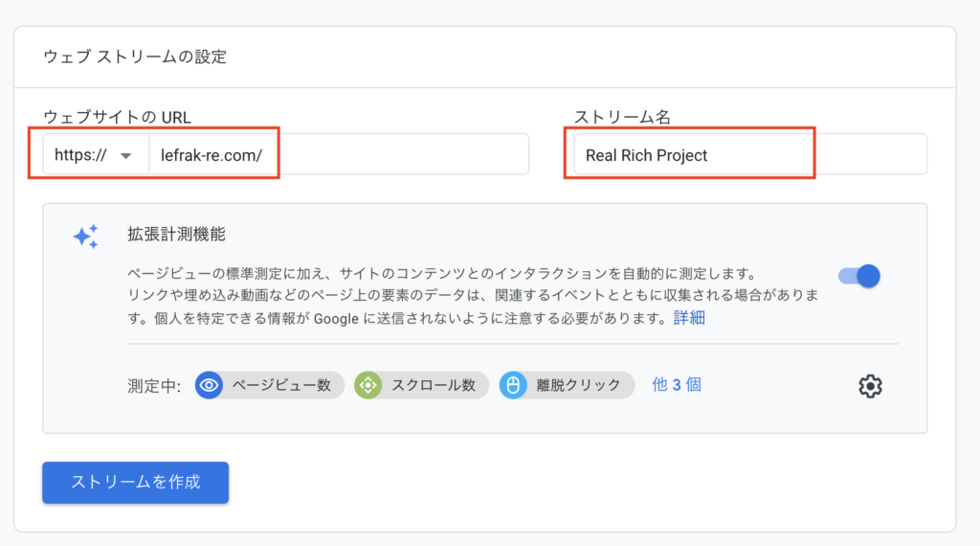Image resolution: width=980 pixels, height=546 pixels.
Task: Click the ウェブサイトの URL label
Action: click(x=117, y=117)
